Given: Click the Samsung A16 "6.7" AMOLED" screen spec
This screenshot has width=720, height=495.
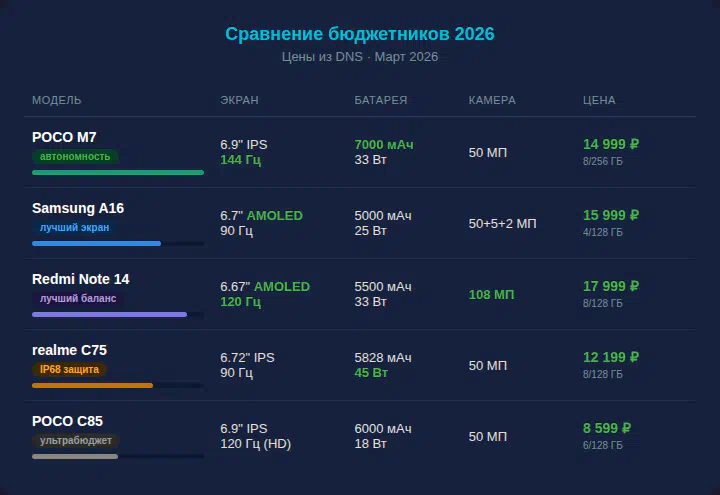Looking at the screenshot, I should (x=261, y=216).
